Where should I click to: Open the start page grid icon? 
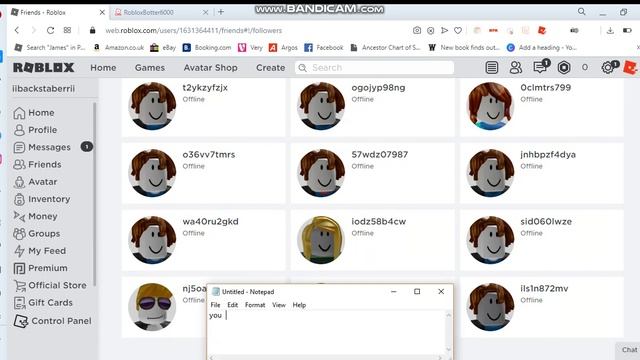[67, 30]
